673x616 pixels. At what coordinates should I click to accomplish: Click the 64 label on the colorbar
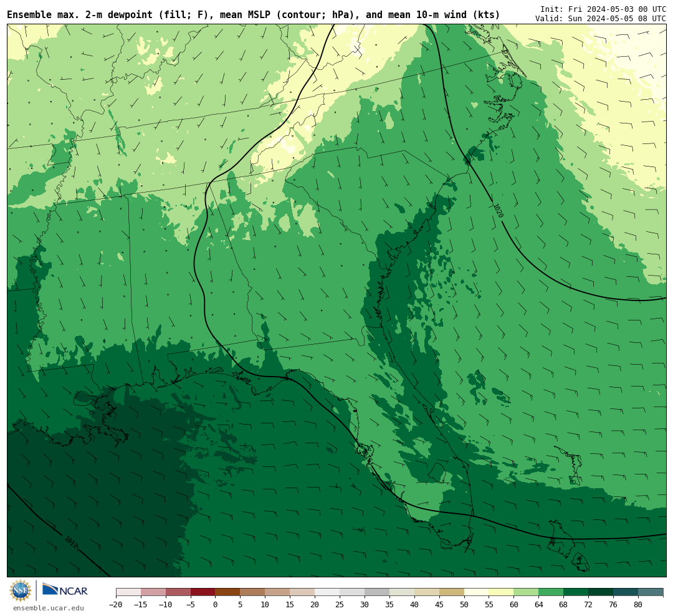(539, 604)
